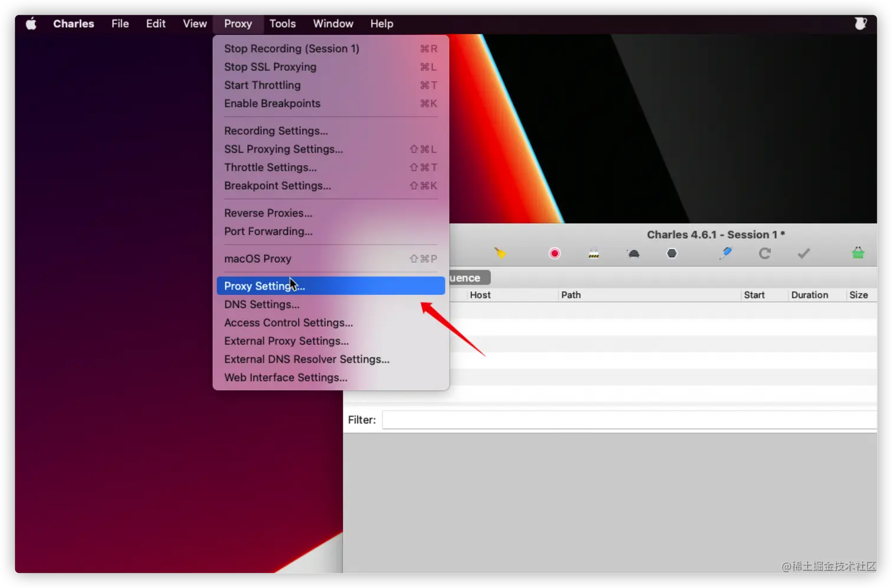Image resolution: width=892 pixels, height=588 pixels.
Task: Open the Tools menu in menu bar
Action: pyautogui.click(x=283, y=24)
